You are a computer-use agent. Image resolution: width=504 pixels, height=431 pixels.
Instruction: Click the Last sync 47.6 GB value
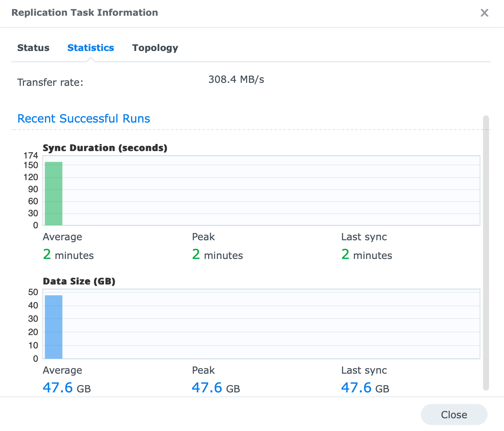pos(365,388)
